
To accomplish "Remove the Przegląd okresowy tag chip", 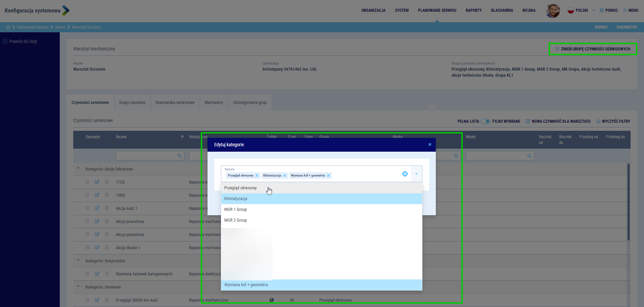I will coord(257,176).
